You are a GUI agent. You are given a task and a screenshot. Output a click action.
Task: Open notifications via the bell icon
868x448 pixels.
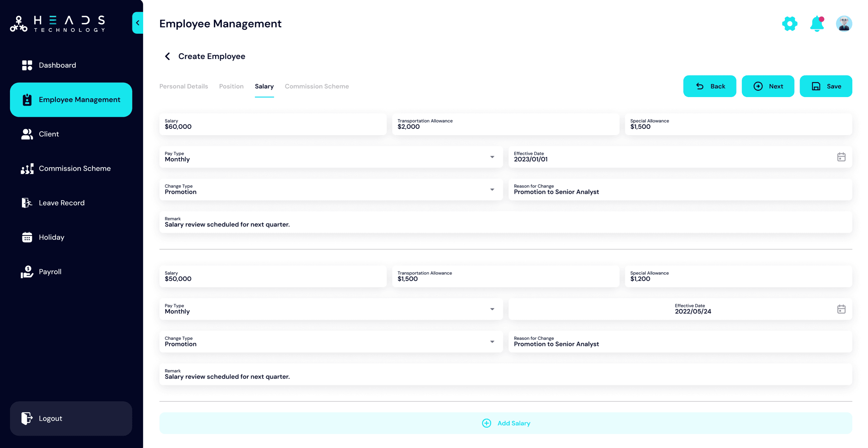[817, 23]
